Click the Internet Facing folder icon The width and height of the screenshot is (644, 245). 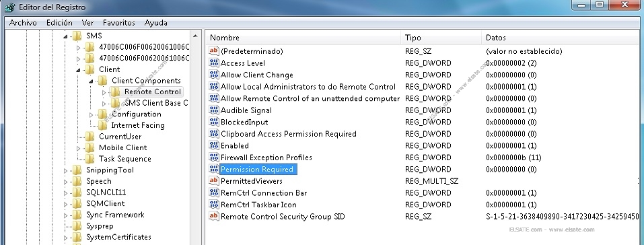(x=102, y=125)
